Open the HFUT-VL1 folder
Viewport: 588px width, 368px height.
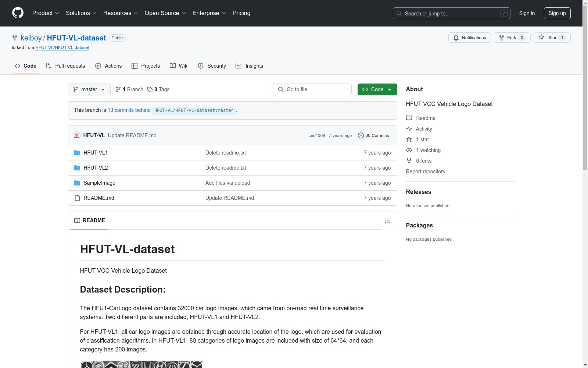(x=96, y=153)
